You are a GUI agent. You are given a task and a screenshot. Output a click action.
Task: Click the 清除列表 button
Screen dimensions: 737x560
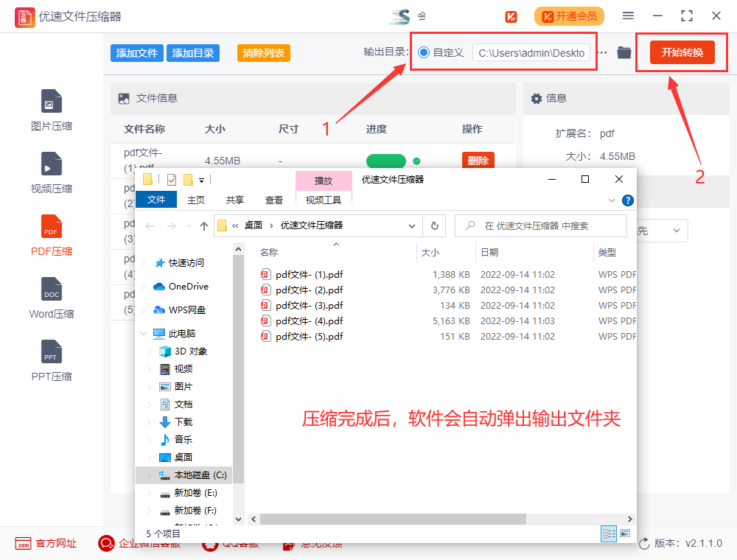pyautogui.click(x=263, y=53)
